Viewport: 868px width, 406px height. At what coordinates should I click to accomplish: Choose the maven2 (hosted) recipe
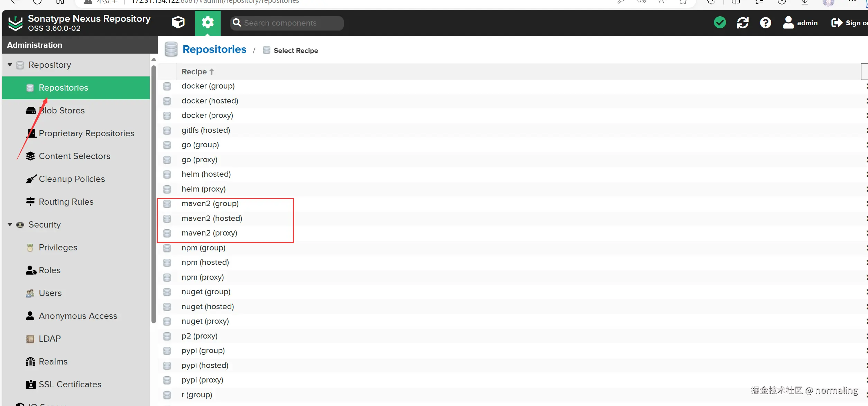(212, 218)
